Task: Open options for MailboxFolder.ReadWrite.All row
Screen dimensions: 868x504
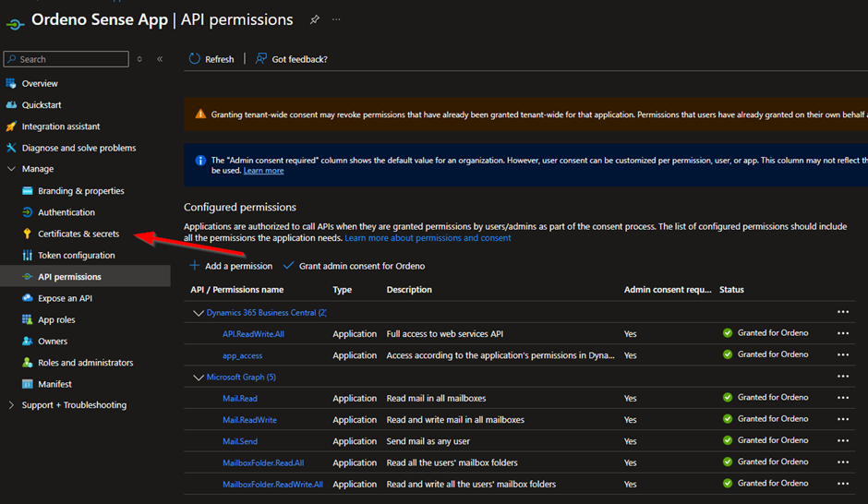Action: 842,484
